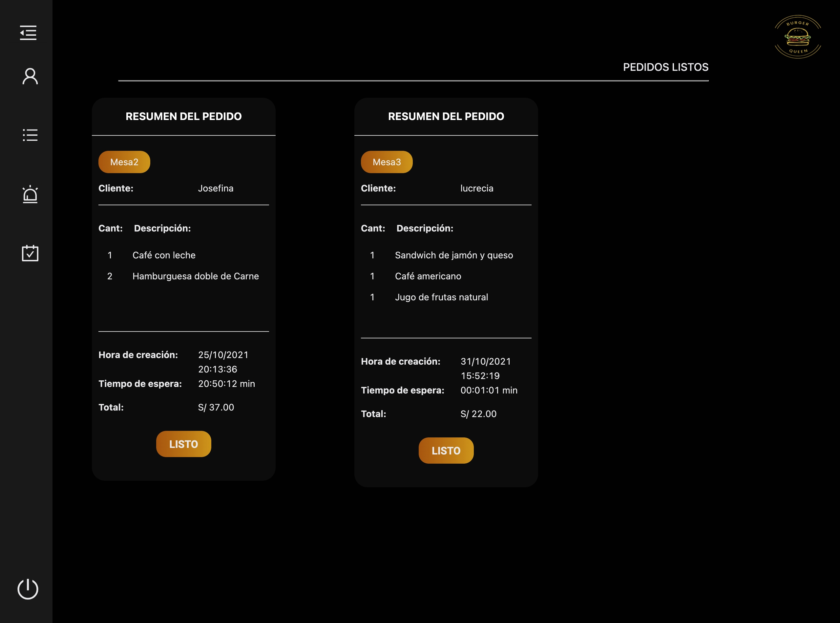The width and height of the screenshot is (840, 623).
Task: Select the Hamburguesa doble de Carne item
Action: (x=196, y=276)
